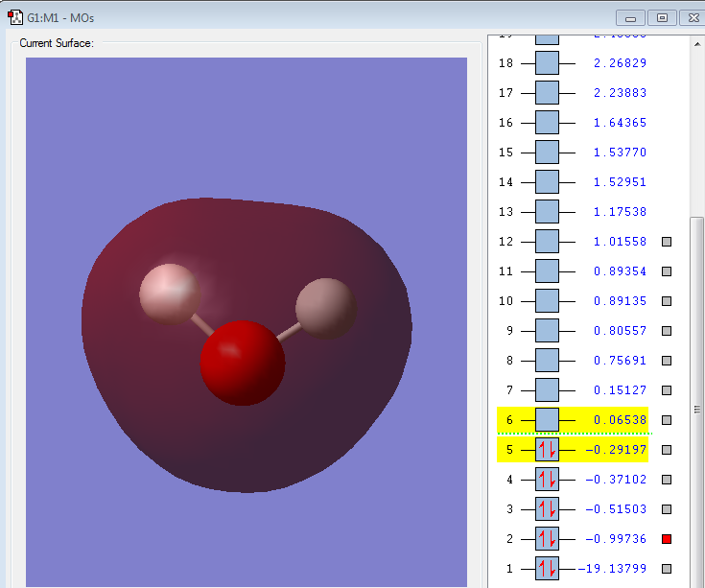Click energy value 0.15127 of orbital 7
Screen dimensions: 705x588
(x=619, y=390)
